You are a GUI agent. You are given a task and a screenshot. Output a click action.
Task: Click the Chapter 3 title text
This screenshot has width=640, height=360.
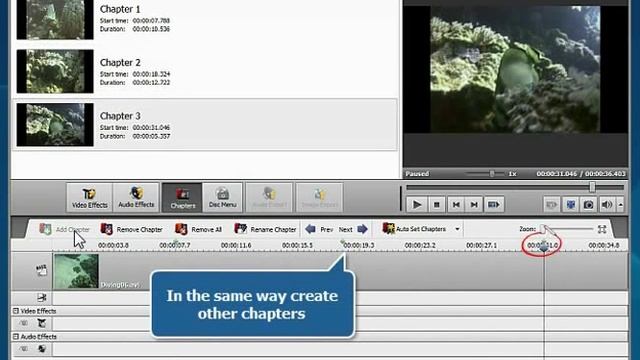[x=120, y=116]
